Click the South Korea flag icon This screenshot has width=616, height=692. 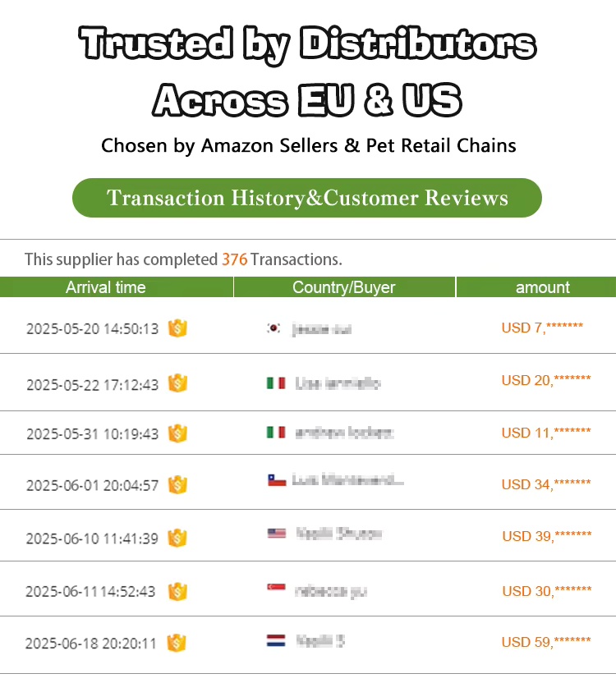tap(274, 328)
